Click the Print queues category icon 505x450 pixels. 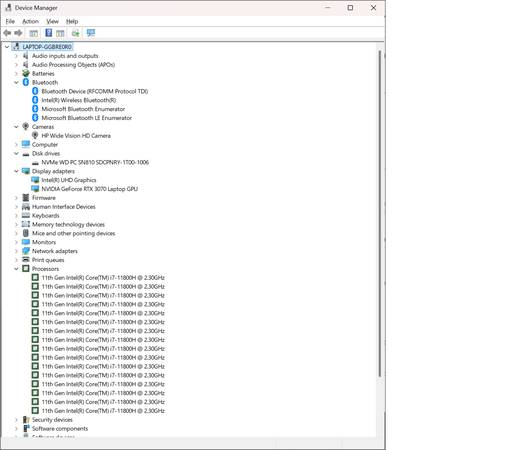coord(26,260)
